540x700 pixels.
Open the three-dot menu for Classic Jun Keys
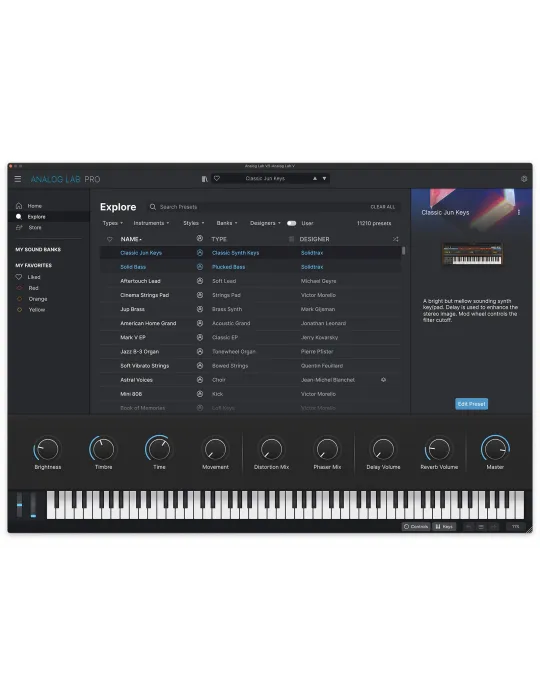coord(519,212)
